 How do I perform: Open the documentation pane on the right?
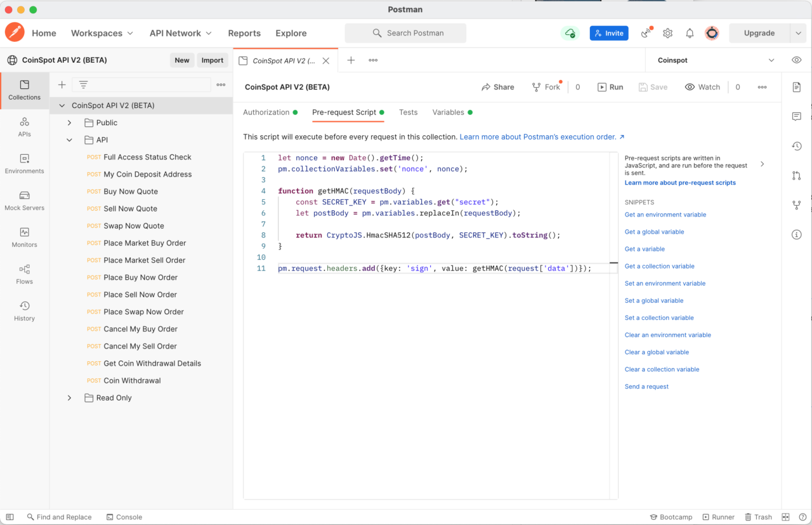(x=797, y=88)
